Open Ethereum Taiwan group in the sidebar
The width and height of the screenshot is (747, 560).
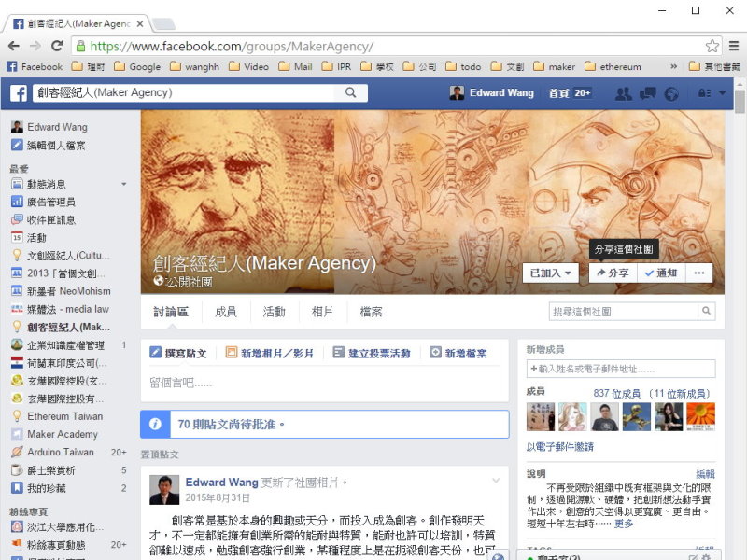point(57,416)
